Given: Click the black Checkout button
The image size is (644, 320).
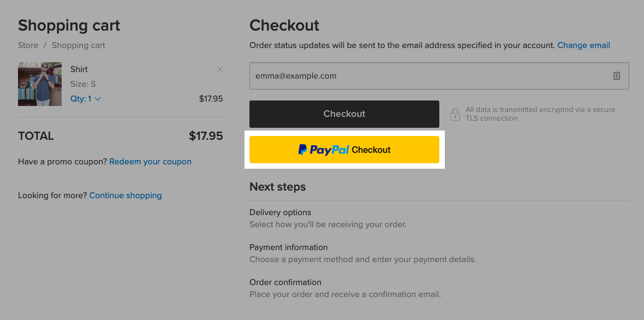Looking at the screenshot, I should 344,114.
